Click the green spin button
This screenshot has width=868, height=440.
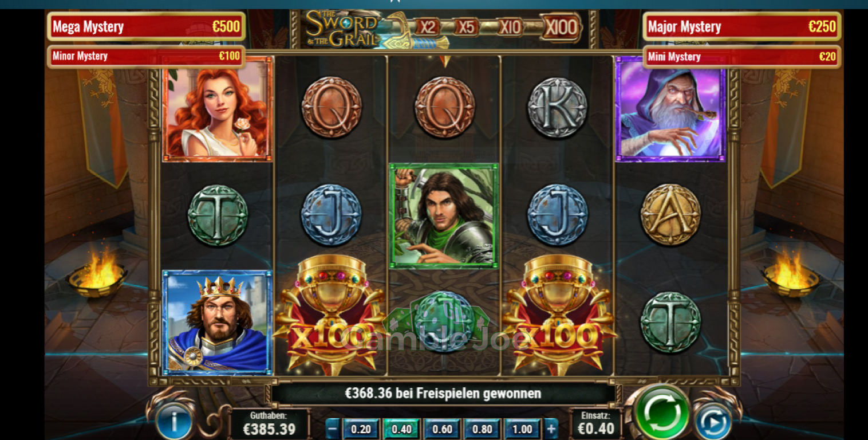click(x=662, y=412)
